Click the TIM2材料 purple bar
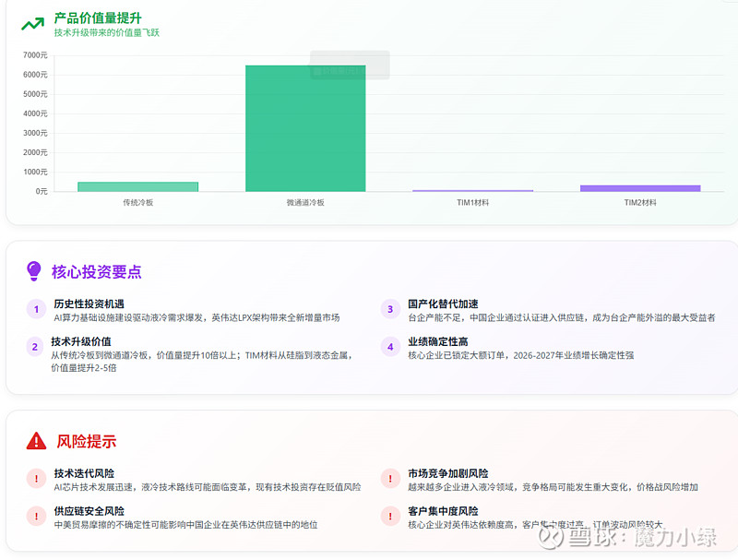 pyautogui.click(x=640, y=188)
